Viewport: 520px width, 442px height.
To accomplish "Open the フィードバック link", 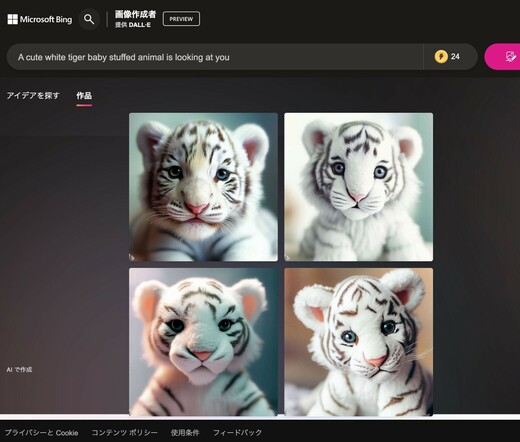I will [x=237, y=433].
